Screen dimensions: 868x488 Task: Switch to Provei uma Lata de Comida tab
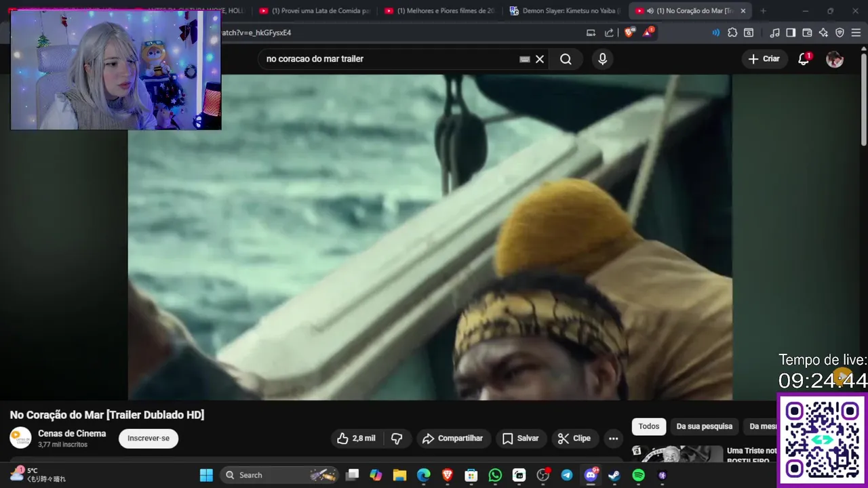tap(314, 11)
